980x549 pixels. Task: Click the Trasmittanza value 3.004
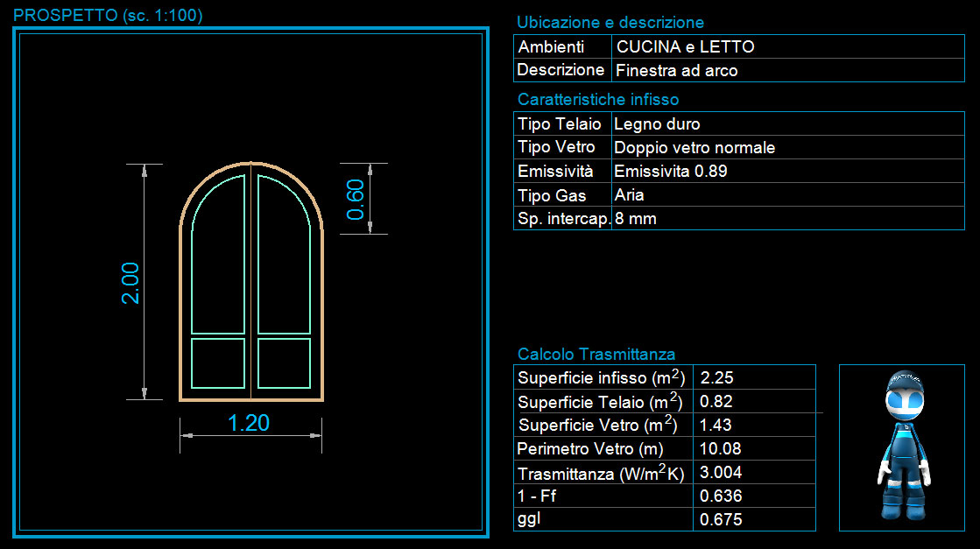[721, 473]
